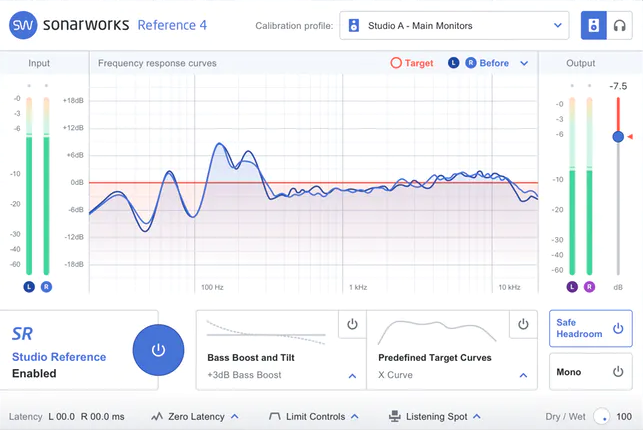Open the Listening Spot menu

click(x=477, y=416)
